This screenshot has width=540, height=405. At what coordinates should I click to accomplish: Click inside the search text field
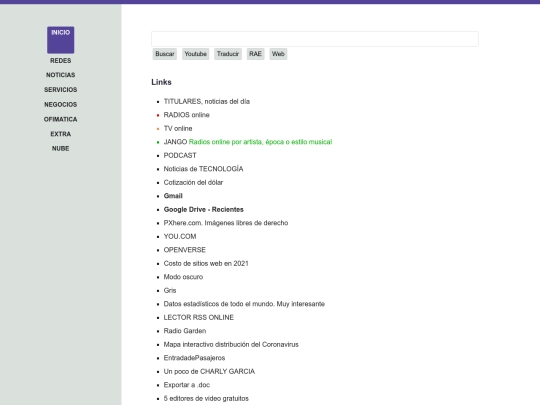tap(315, 39)
